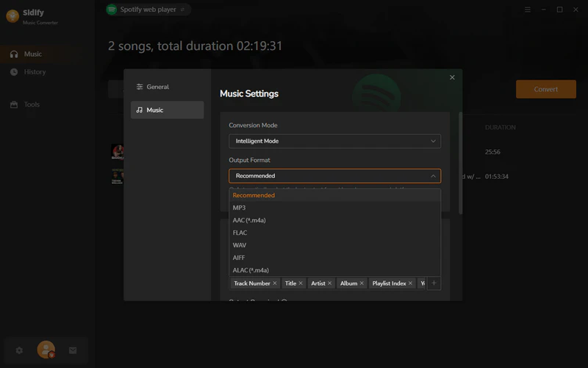The image size is (588, 368).
Task: Click the switch icon beside Spotify web player
Action: (182, 10)
